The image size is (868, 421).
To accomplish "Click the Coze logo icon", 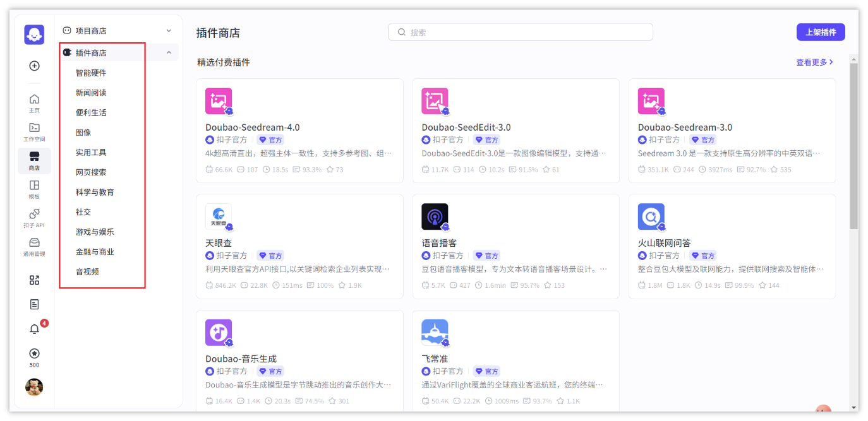I will pos(34,35).
